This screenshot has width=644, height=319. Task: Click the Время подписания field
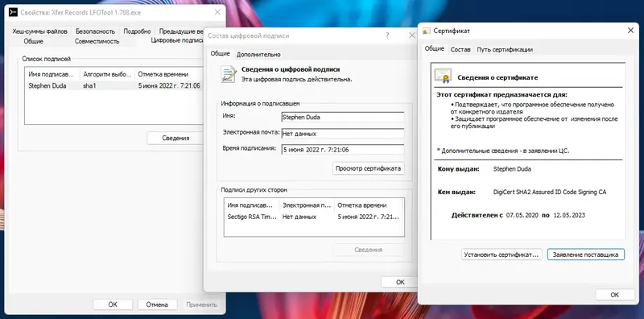343,150
